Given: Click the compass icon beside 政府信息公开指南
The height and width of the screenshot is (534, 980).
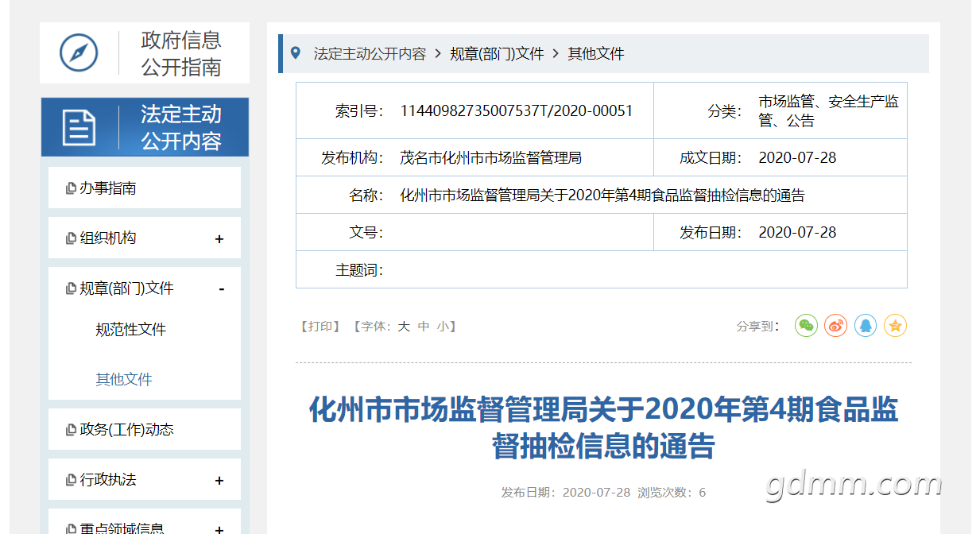Looking at the screenshot, I should [79, 53].
